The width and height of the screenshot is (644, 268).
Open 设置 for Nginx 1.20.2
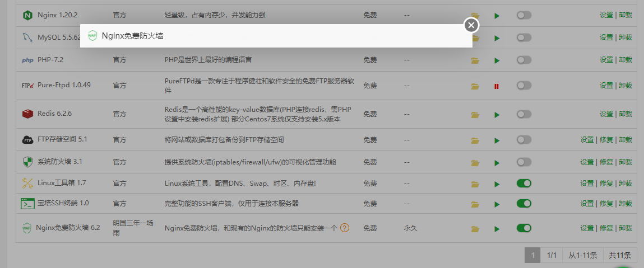pos(606,15)
